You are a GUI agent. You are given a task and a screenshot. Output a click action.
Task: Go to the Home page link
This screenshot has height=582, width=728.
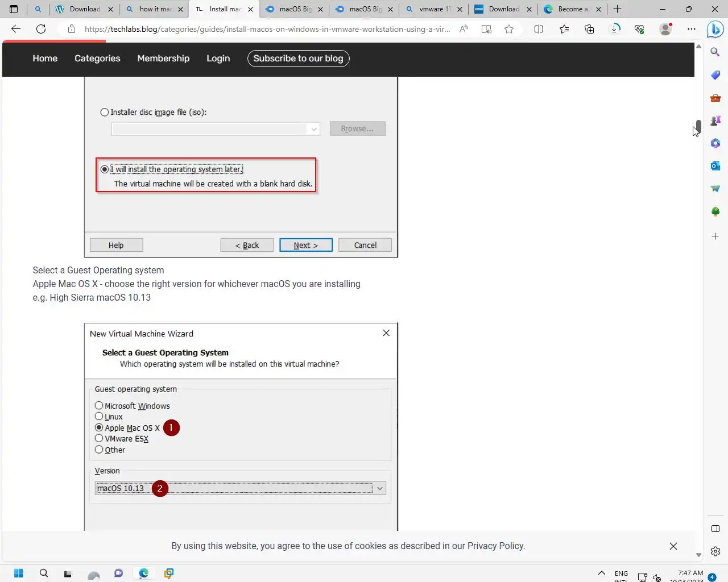[45, 59]
